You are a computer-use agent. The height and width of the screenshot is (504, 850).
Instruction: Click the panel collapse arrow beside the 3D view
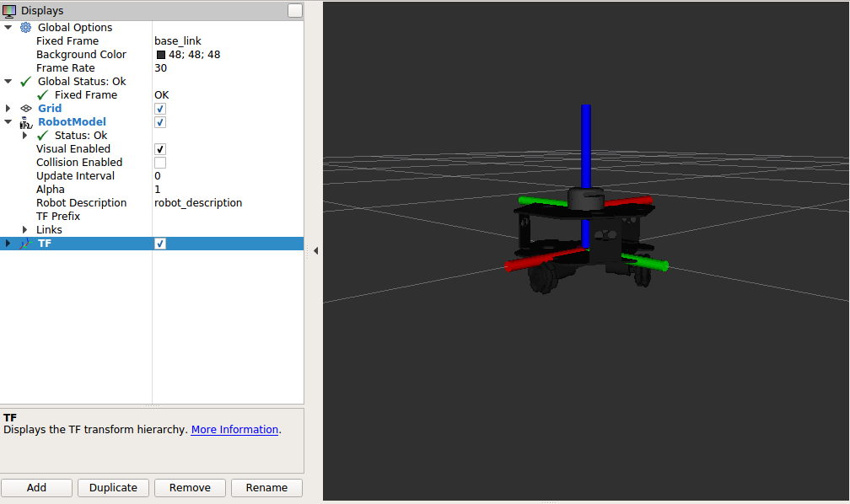[315, 249]
